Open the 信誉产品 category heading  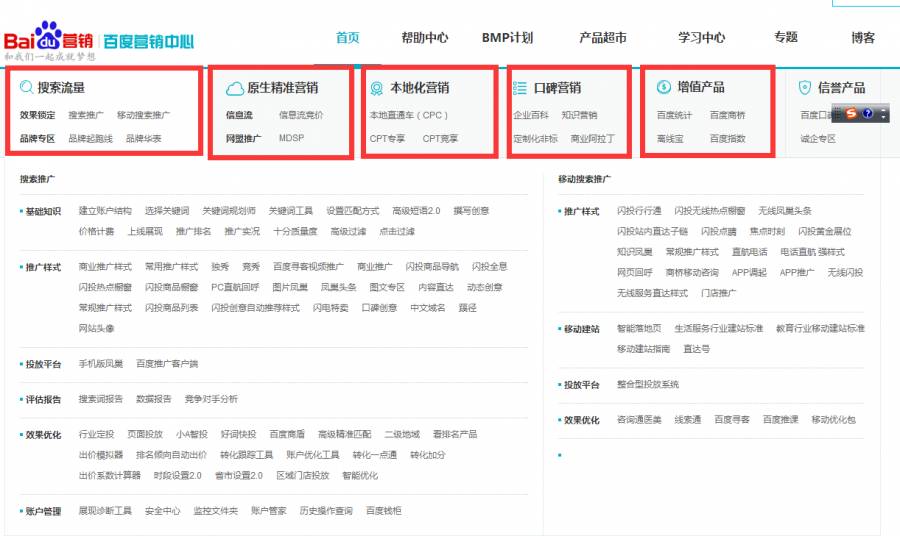841,88
